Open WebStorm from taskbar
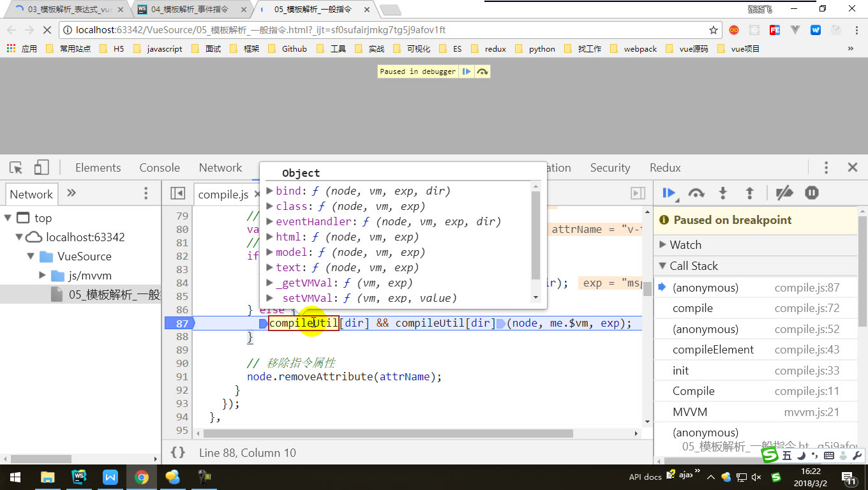The height and width of the screenshot is (490, 868). pyautogui.click(x=79, y=477)
